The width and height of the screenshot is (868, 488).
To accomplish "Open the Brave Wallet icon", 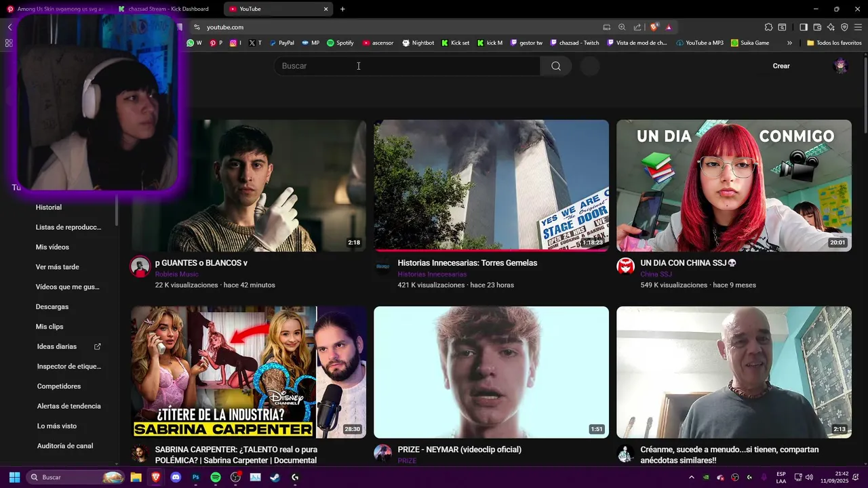I will 817,27.
